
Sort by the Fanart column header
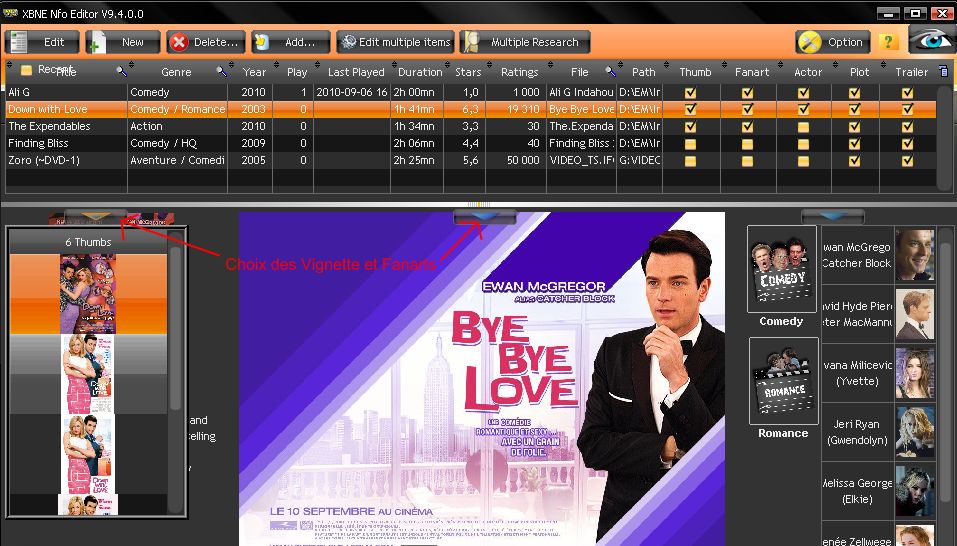point(752,72)
